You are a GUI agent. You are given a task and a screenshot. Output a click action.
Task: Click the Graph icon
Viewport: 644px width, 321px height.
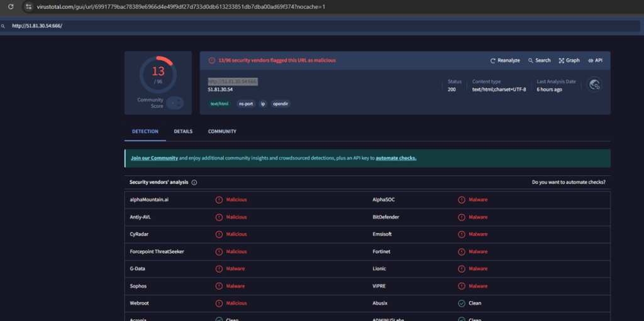pyautogui.click(x=562, y=60)
